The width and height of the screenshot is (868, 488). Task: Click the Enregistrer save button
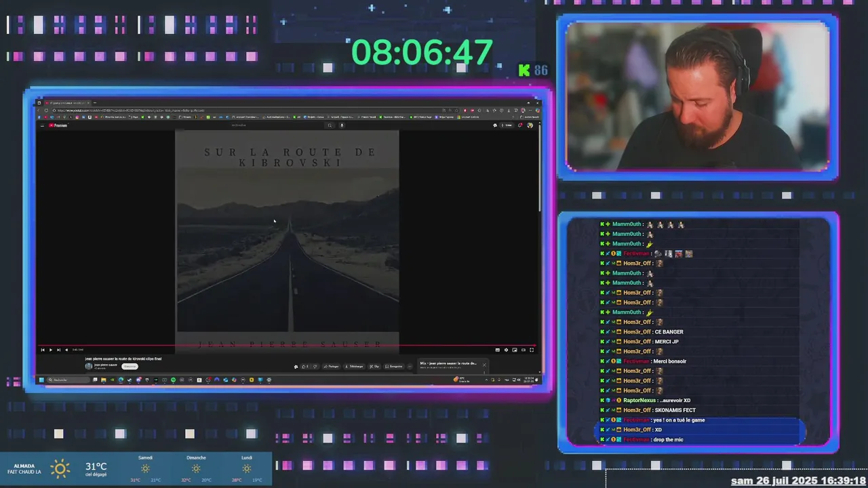click(394, 367)
